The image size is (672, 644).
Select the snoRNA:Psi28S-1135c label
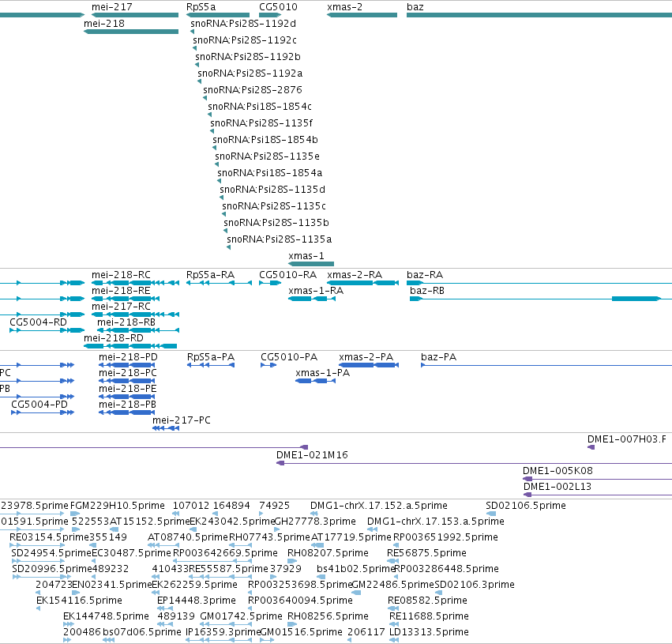[x=274, y=206]
